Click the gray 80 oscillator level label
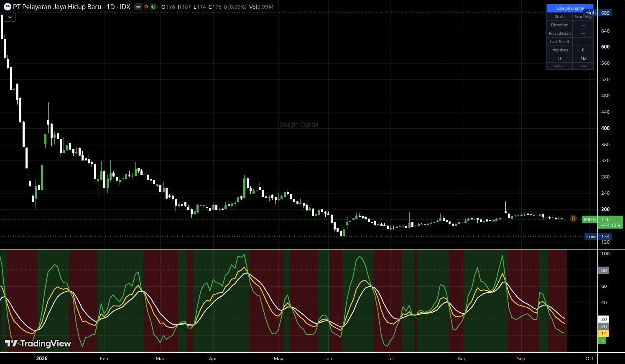 click(x=604, y=270)
